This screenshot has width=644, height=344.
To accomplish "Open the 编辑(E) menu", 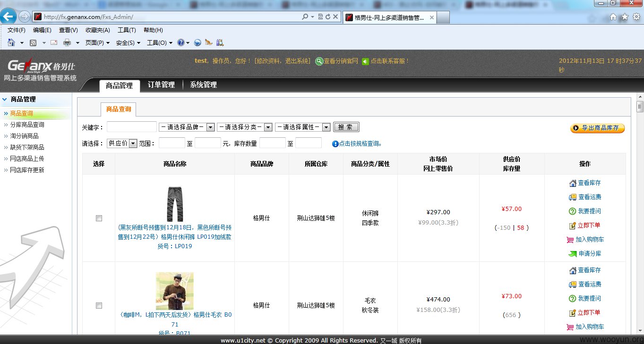I will coord(42,30).
